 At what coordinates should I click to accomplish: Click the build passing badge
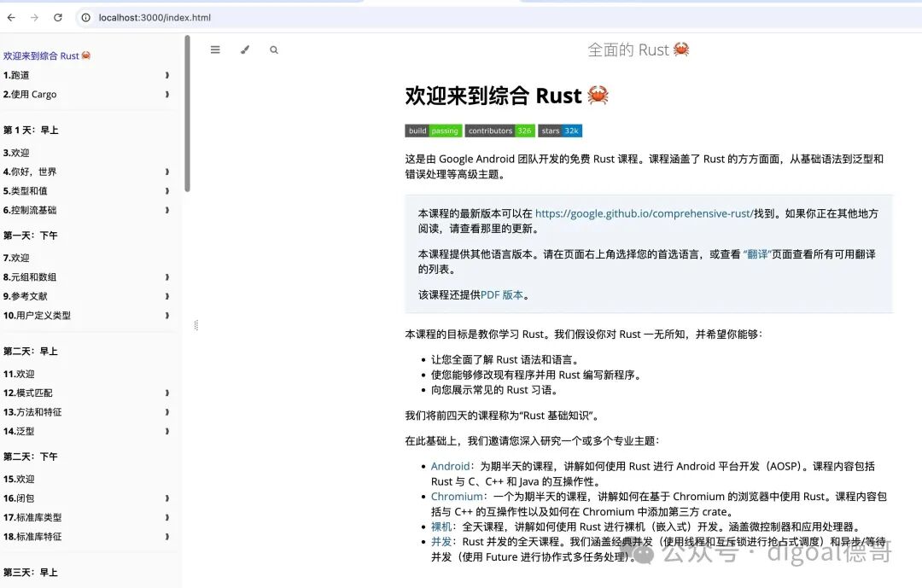coord(434,131)
